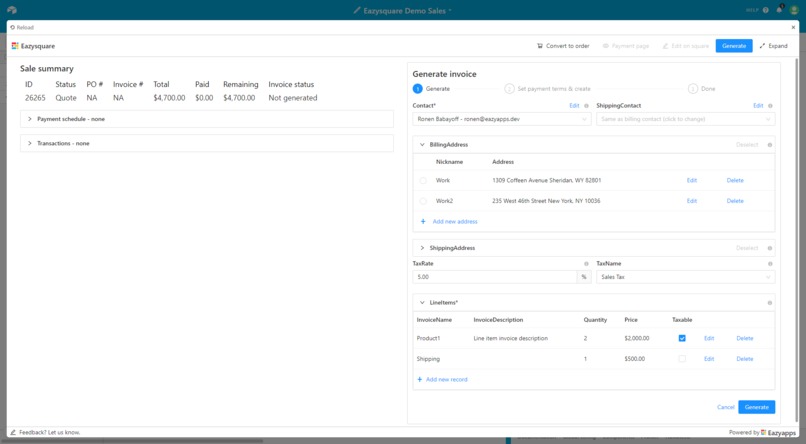Image resolution: width=806 pixels, height=444 pixels.
Task: Select the Work billing address radio button
Action: point(423,180)
